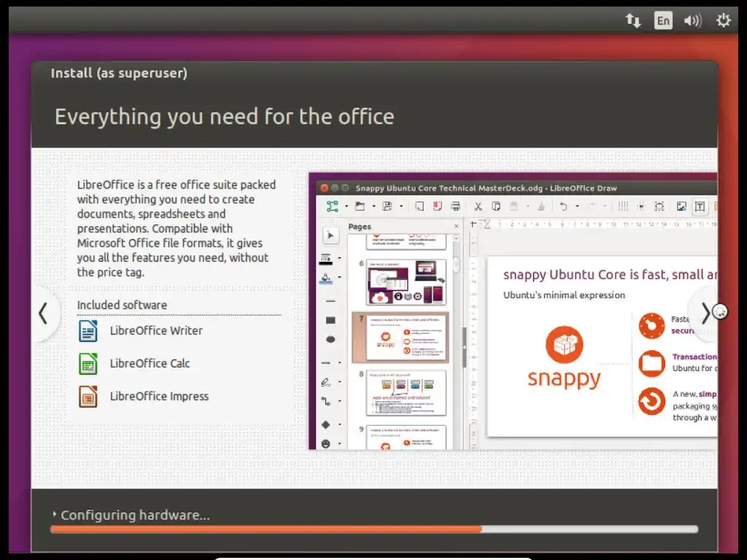Click the LibreOffice Calc spreadsheet icon
Screen dimensions: 747x560
[x=88, y=364]
